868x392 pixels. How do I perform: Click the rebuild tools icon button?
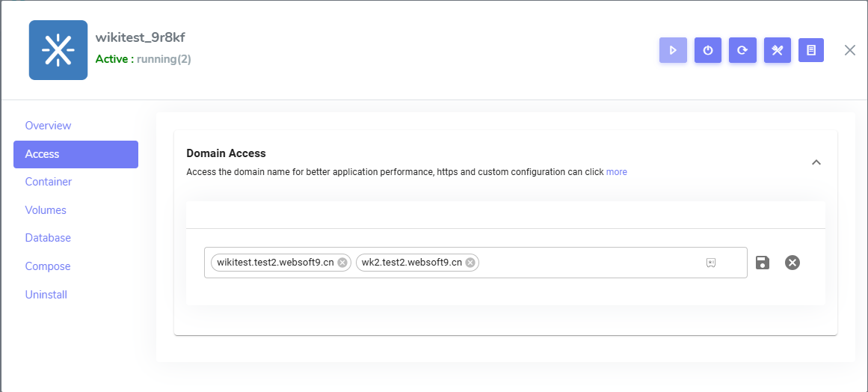coord(777,50)
